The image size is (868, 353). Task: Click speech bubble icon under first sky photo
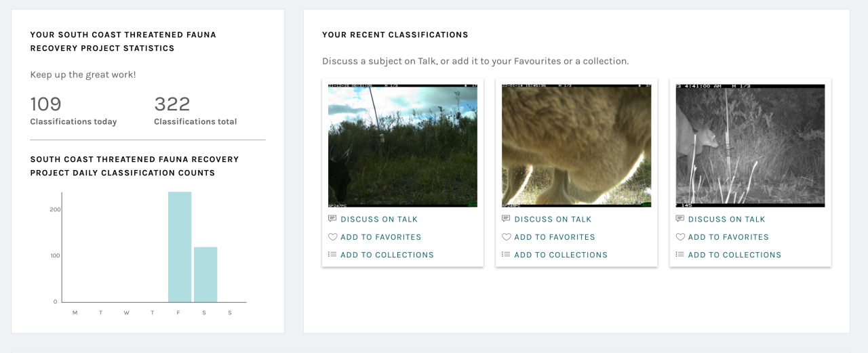point(332,219)
